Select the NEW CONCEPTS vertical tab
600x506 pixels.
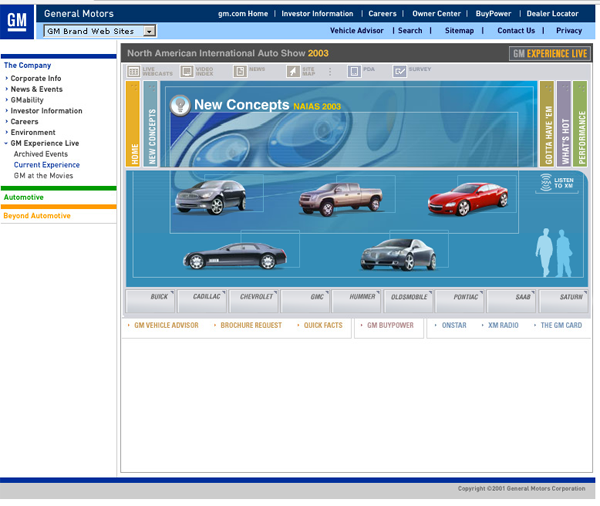click(150, 124)
